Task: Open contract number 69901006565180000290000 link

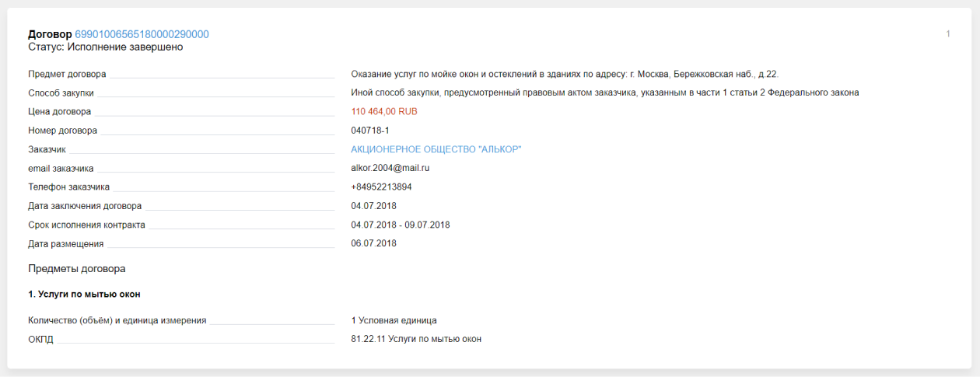Action: click(x=142, y=34)
